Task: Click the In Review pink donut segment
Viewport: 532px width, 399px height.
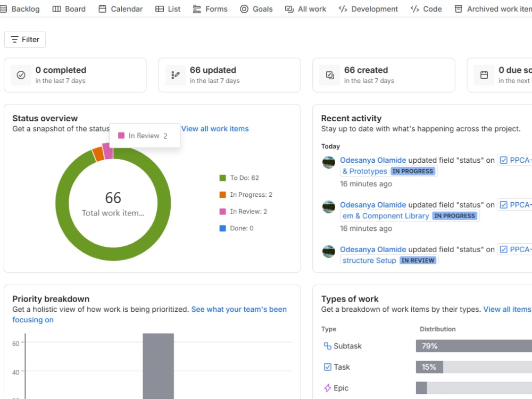Action: coord(107,151)
